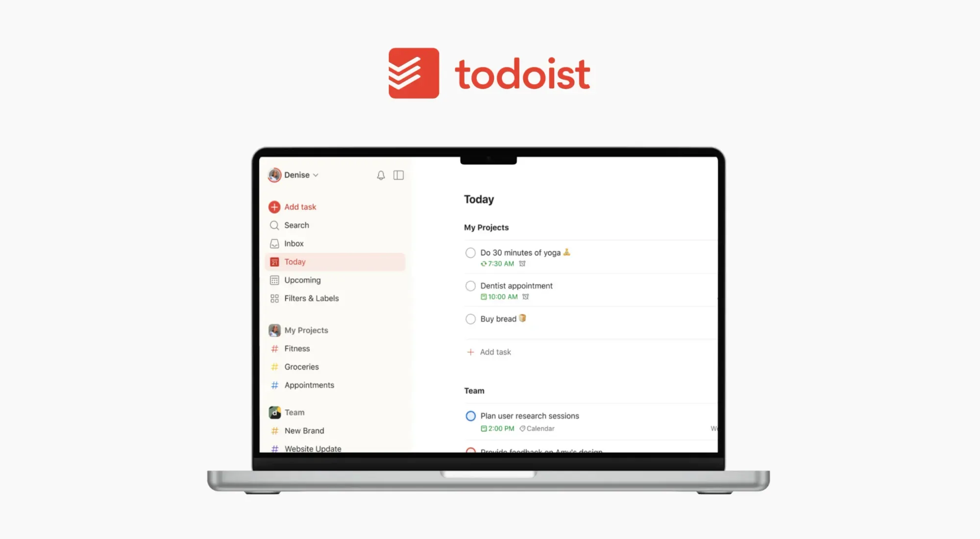Screen dimensions: 980x539
Task: Toggle the Buy bread checkbox
Action: pyautogui.click(x=470, y=318)
